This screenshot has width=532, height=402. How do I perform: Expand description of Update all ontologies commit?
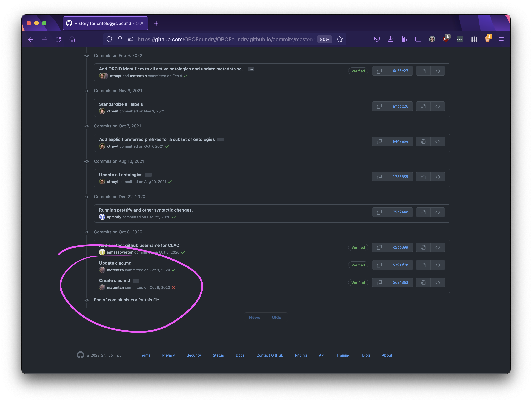(148, 175)
